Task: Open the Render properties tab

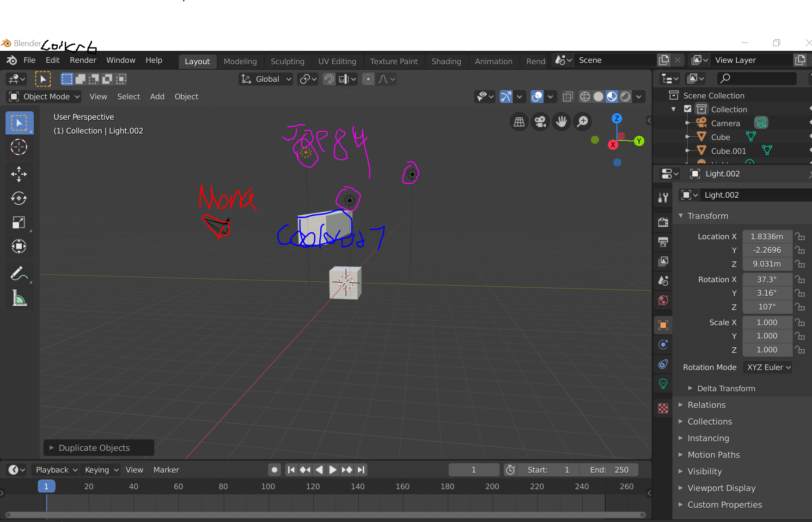Action: (x=663, y=222)
